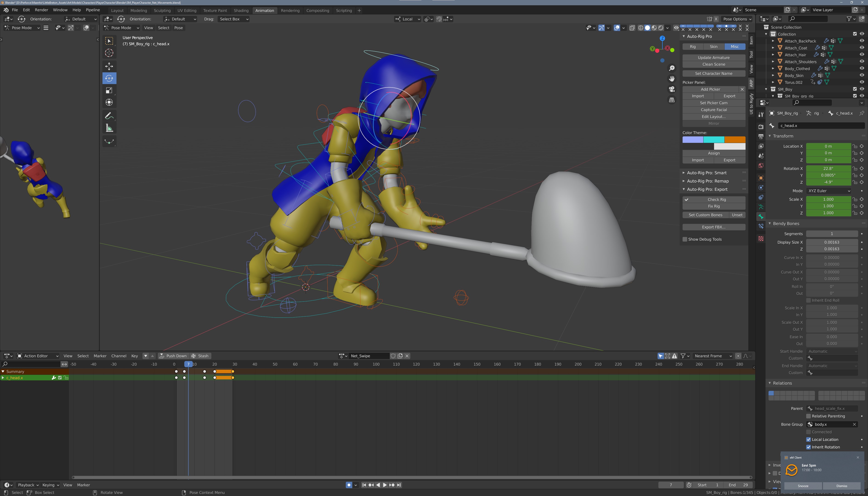The image size is (868, 496).
Task: Jump to the start frame
Action: click(x=364, y=485)
